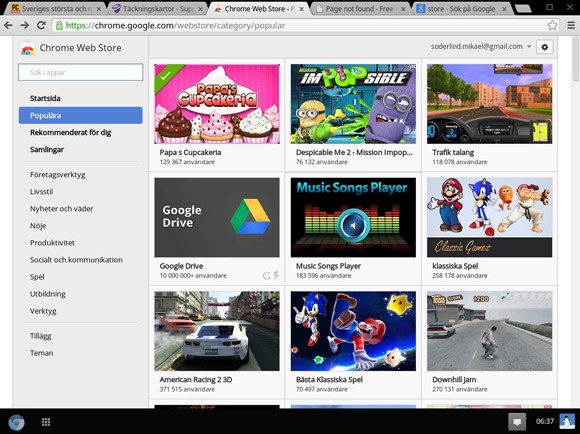The image size is (580, 434).
Task: Expand the soderlind.mikael@gmail.com account dropdown
Action: coord(481,47)
